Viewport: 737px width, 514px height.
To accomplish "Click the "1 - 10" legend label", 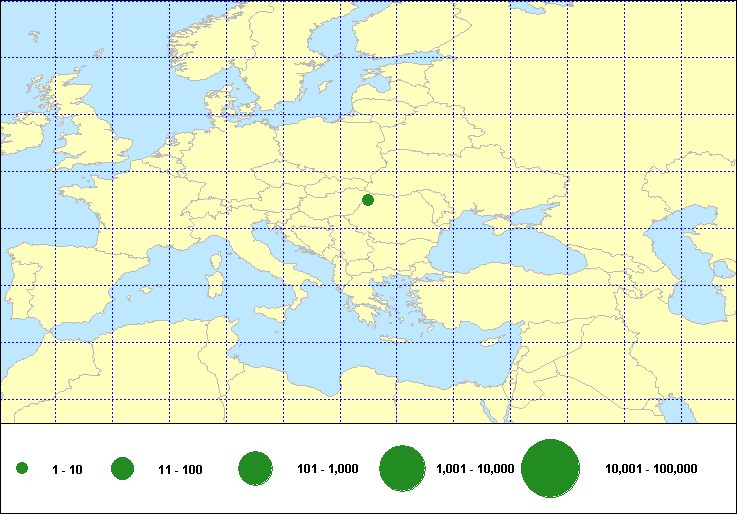I will point(68,469).
